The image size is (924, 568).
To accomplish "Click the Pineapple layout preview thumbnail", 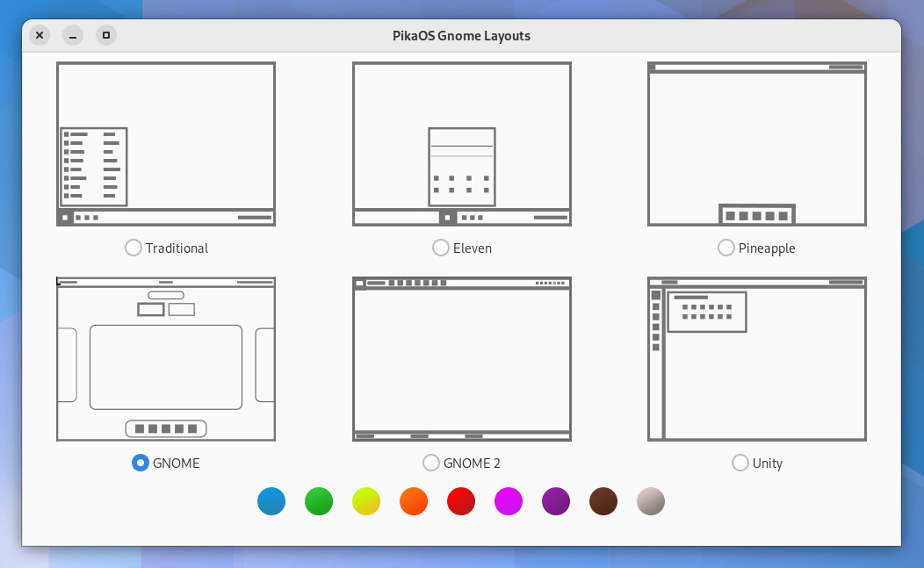I will (757, 144).
